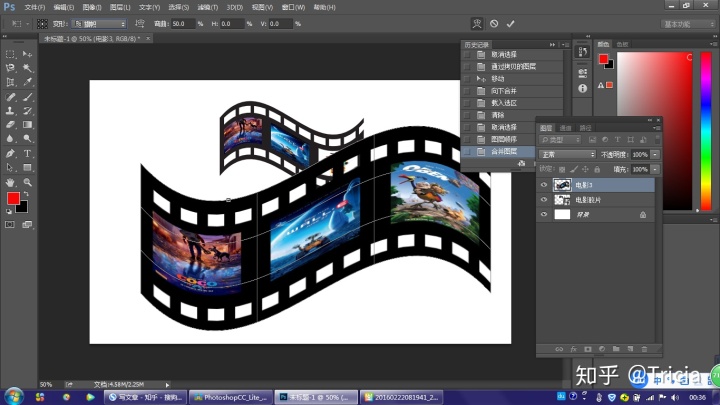Open the layer filter type dropdown
Image resolution: width=720 pixels, height=405 pixels.
[560, 140]
